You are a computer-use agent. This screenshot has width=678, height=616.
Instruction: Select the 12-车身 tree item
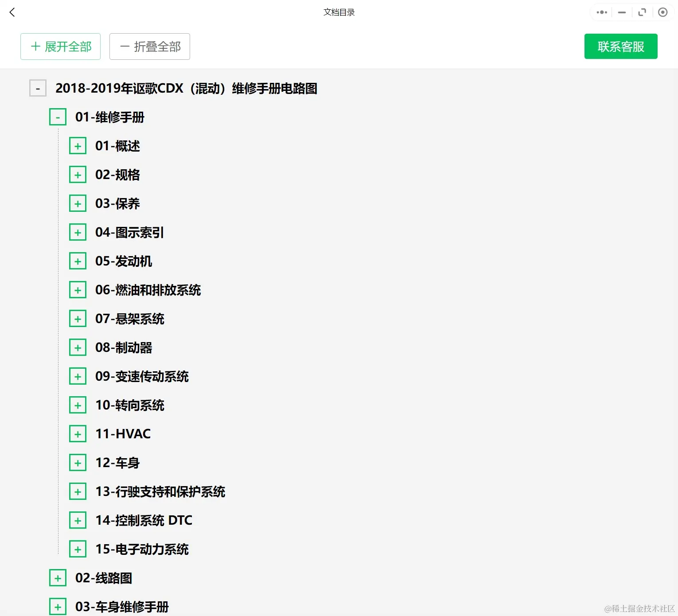[117, 462]
